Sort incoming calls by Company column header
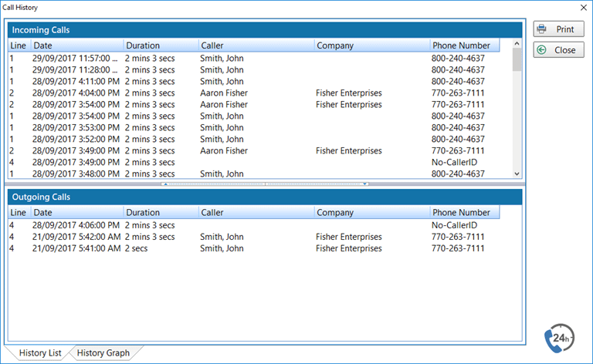Image resolution: width=593 pixels, height=364 pixels. [x=371, y=45]
